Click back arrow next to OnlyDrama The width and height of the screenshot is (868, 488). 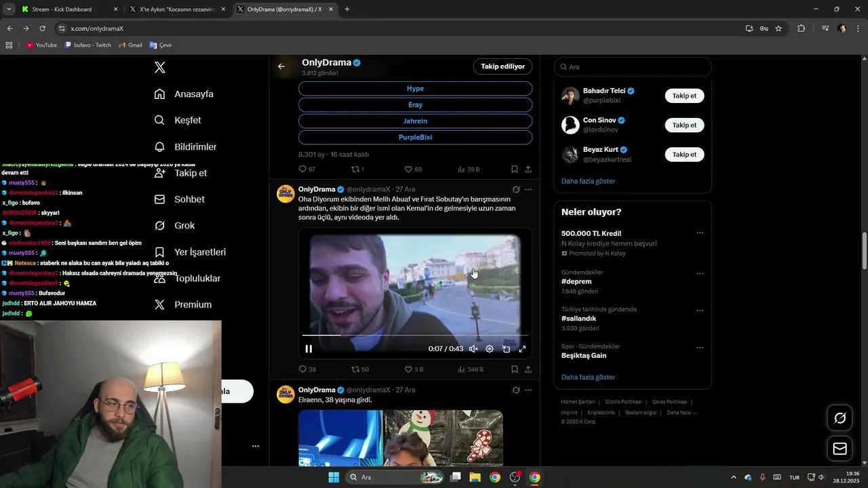tap(281, 66)
